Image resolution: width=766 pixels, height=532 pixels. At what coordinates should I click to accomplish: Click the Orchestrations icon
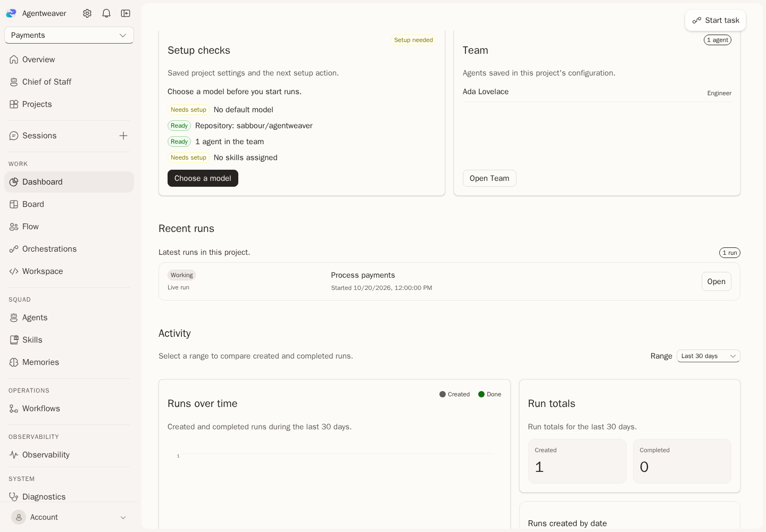14,249
